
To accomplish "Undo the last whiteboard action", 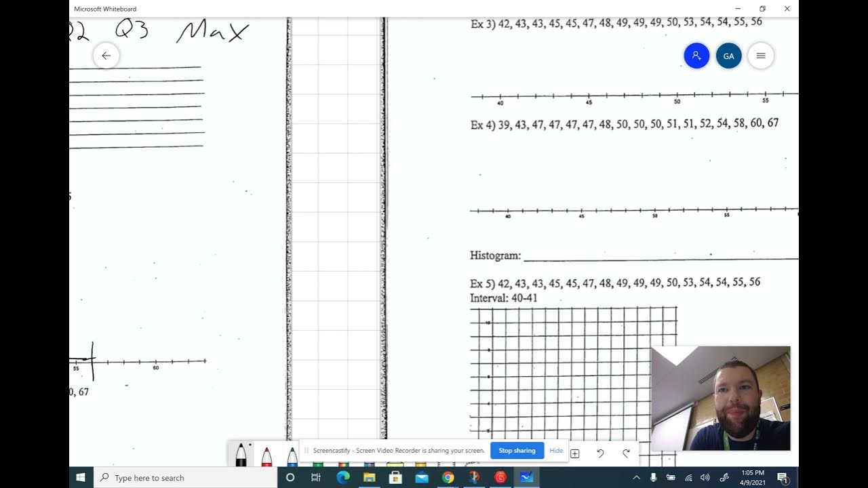I will coord(600,453).
